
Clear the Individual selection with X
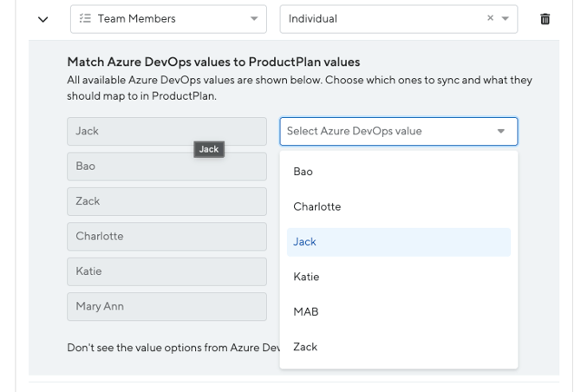[491, 19]
